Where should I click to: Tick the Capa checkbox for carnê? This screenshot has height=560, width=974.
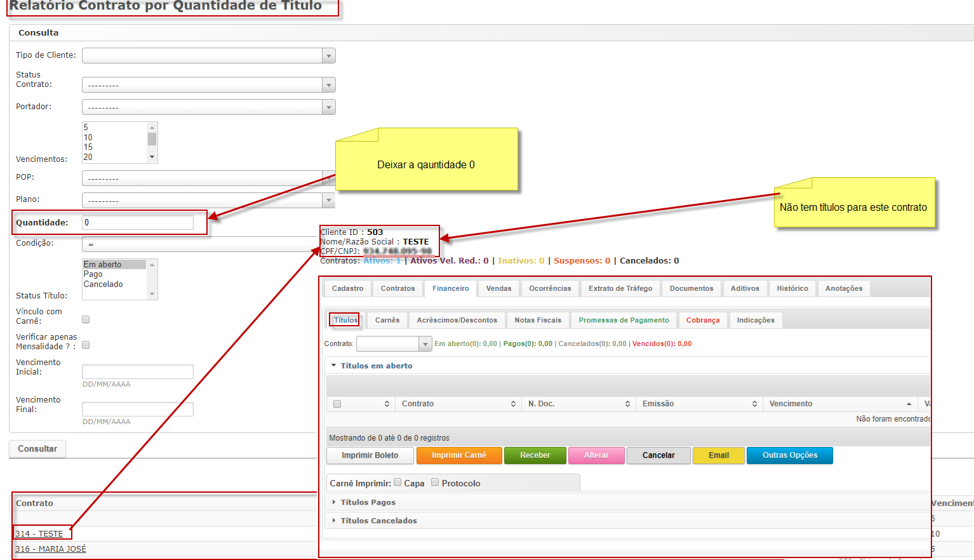397,483
